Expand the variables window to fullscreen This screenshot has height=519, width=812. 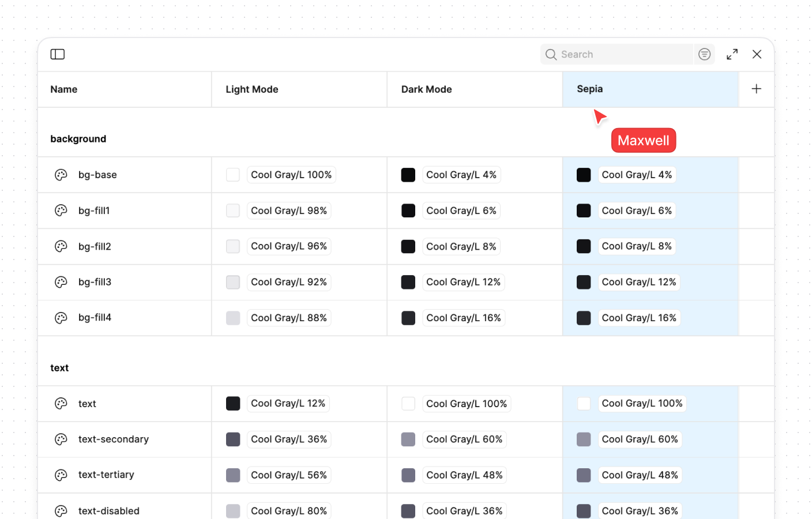732,54
